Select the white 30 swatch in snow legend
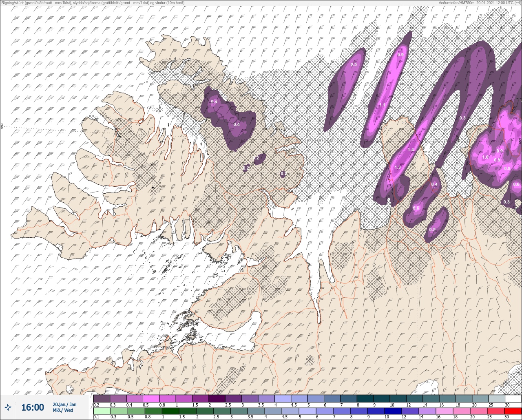The height and width of the screenshot is (420, 522). [513, 398]
